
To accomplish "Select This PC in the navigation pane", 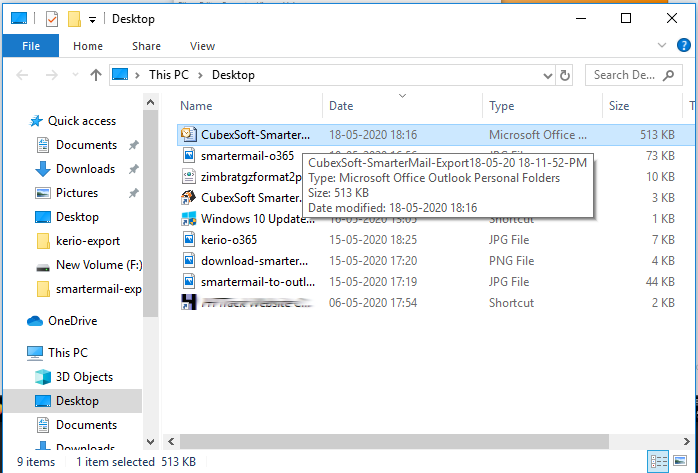I will click(68, 353).
